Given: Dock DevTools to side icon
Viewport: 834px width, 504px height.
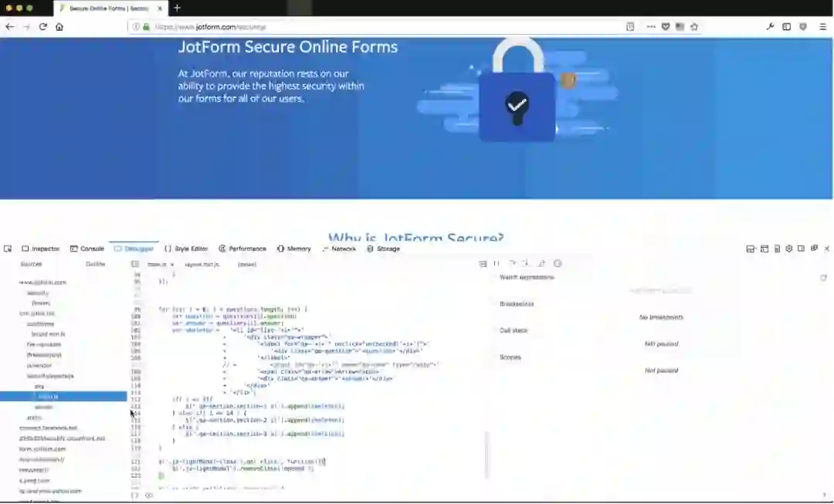Looking at the screenshot, I should click(802, 249).
